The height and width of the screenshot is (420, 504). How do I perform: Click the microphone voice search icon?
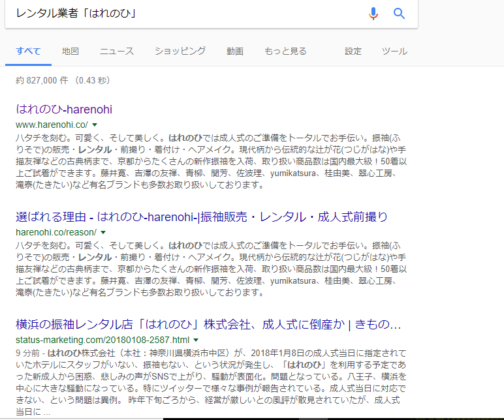tap(373, 14)
